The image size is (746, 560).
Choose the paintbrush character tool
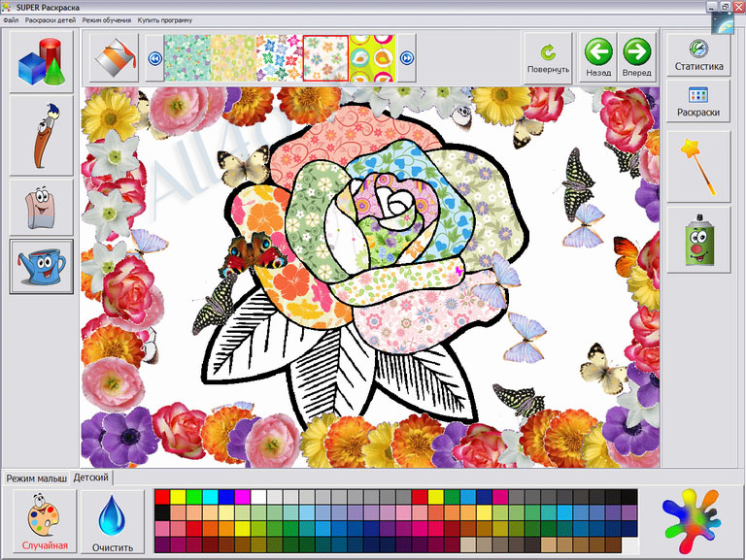click(x=42, y=136)
